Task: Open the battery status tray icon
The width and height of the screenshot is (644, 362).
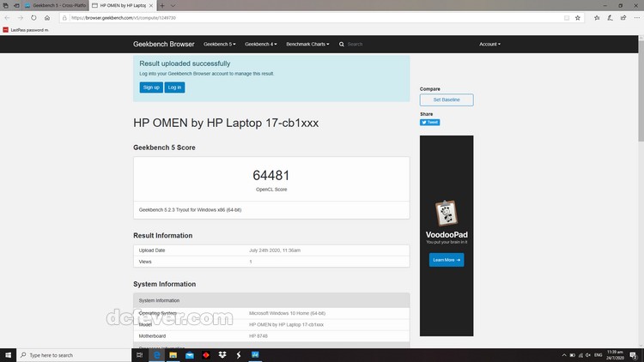Action: click(x=572, y=355)
